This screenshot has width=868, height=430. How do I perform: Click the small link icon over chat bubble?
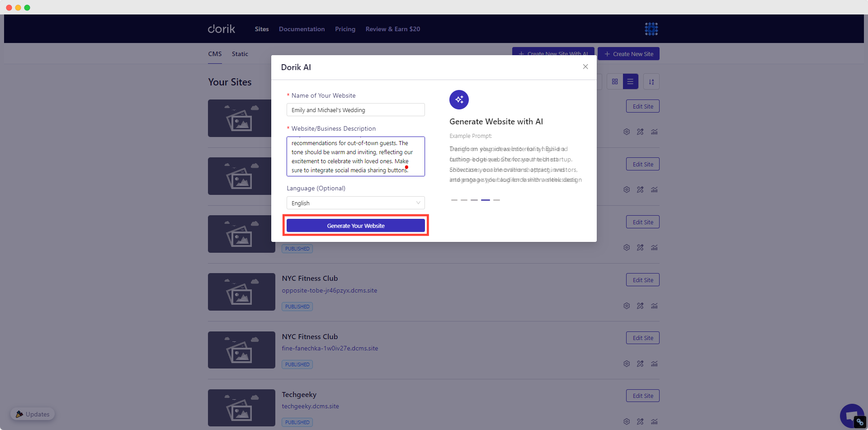(860, 422)
